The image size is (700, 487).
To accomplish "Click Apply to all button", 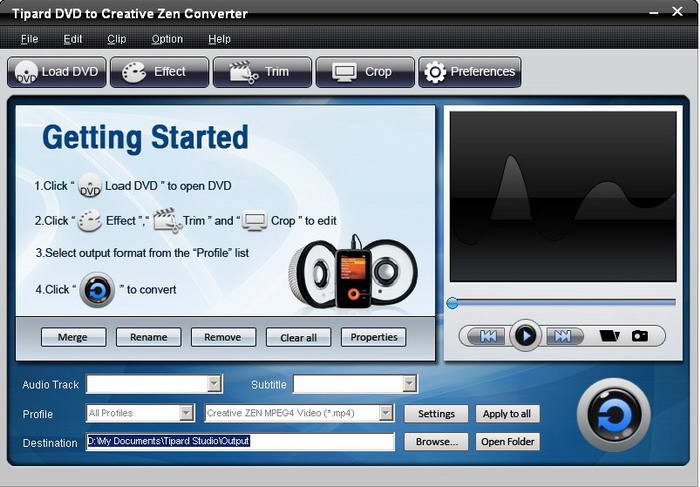I will tap(507, 414).
